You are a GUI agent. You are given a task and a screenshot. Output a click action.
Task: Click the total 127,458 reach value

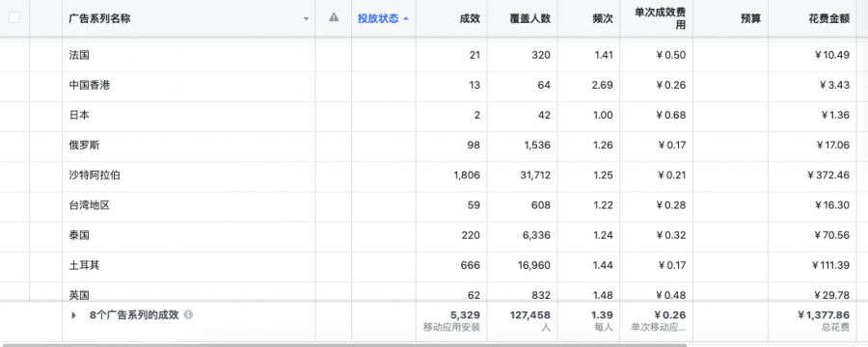pyautogui.click(x=530, y=315)
